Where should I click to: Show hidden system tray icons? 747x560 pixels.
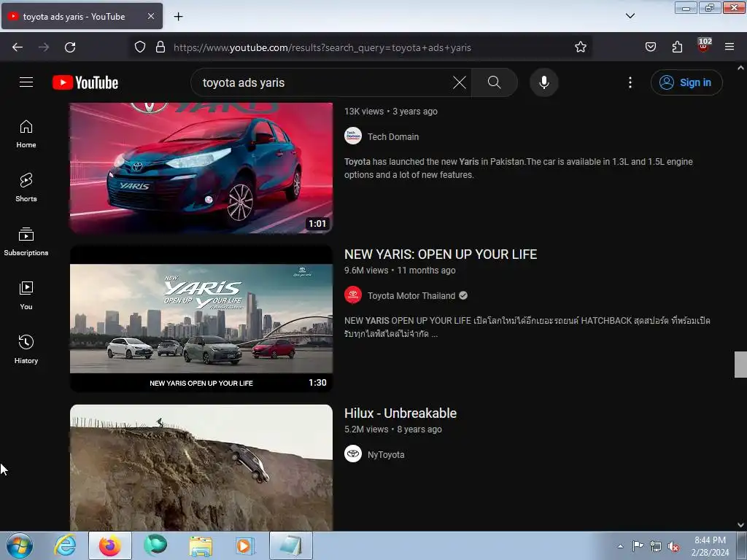[620, 546]
